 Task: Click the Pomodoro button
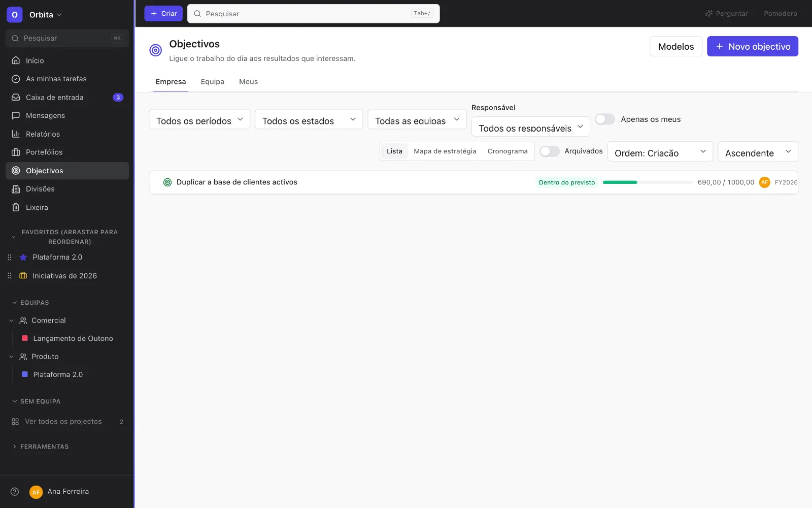click(x=780, y=14)
